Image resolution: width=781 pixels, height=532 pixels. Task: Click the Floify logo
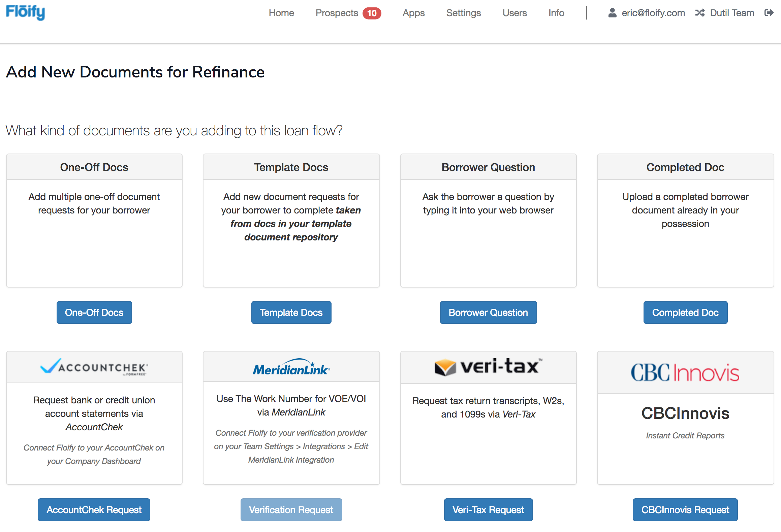26,12
